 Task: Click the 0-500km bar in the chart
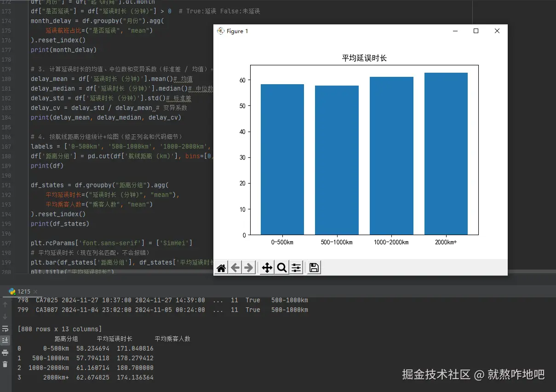[x=282, y=159]
